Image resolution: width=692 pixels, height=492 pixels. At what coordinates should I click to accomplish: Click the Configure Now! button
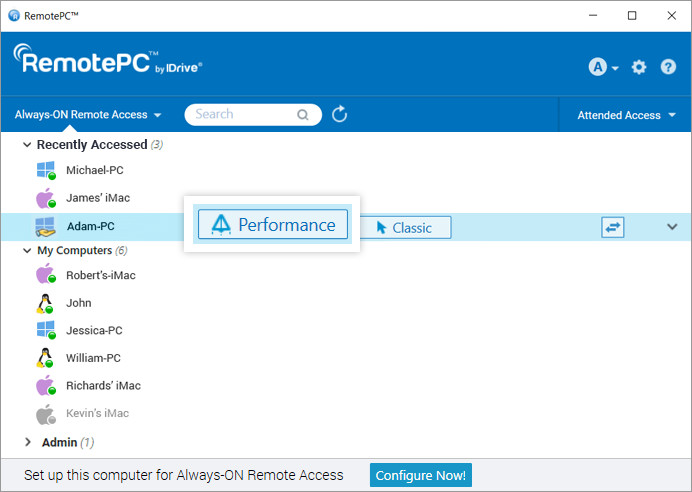421,475
